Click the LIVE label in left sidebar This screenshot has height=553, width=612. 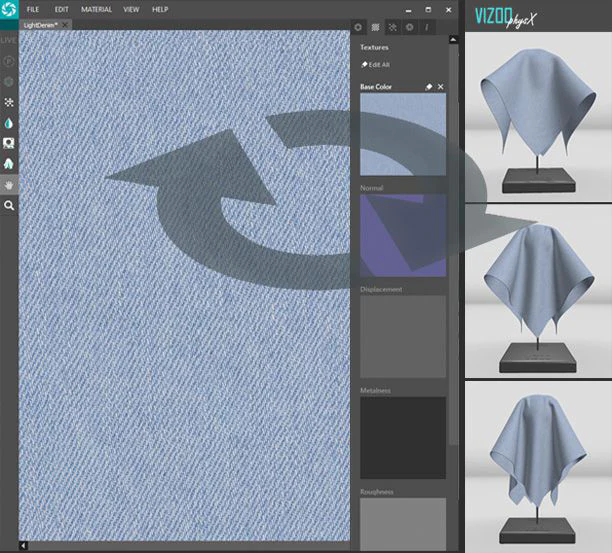[8, 40]
